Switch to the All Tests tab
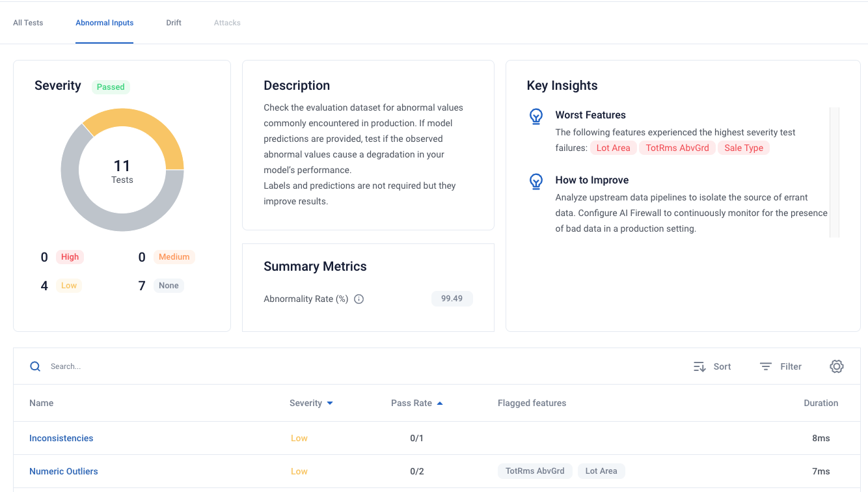This screenshot has height=492, width=868. pos(28,23)
